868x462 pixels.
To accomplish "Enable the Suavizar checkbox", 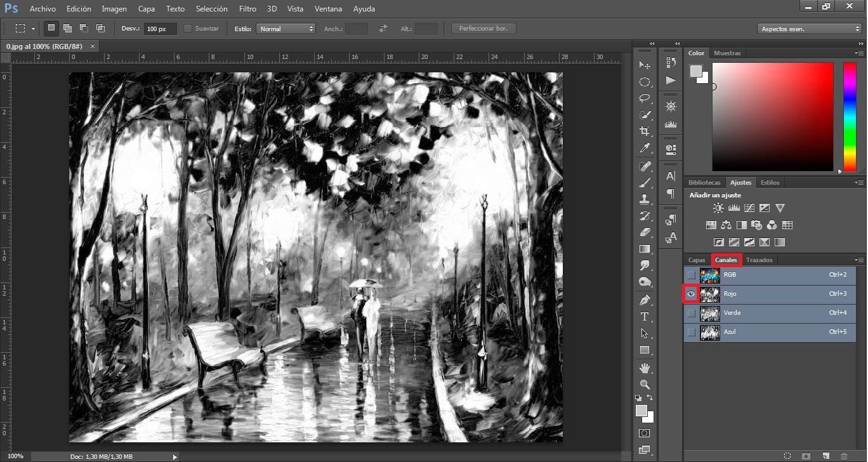I will [x=188, y=29].
